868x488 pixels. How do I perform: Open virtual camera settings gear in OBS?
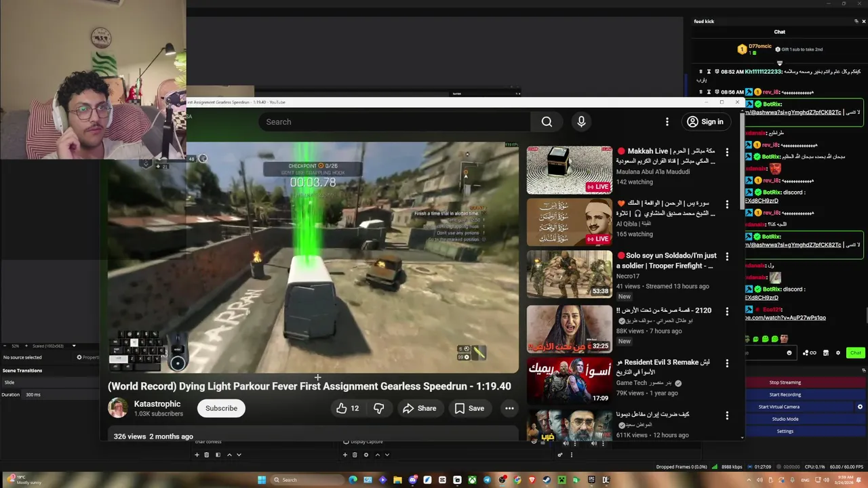click(860, 407)
